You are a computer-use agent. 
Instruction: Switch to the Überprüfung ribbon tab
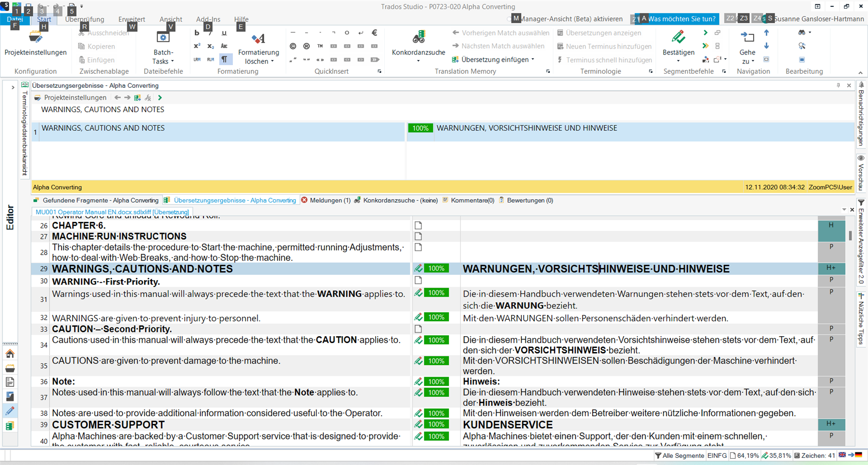pyautogui.click(x=84, y=19)
